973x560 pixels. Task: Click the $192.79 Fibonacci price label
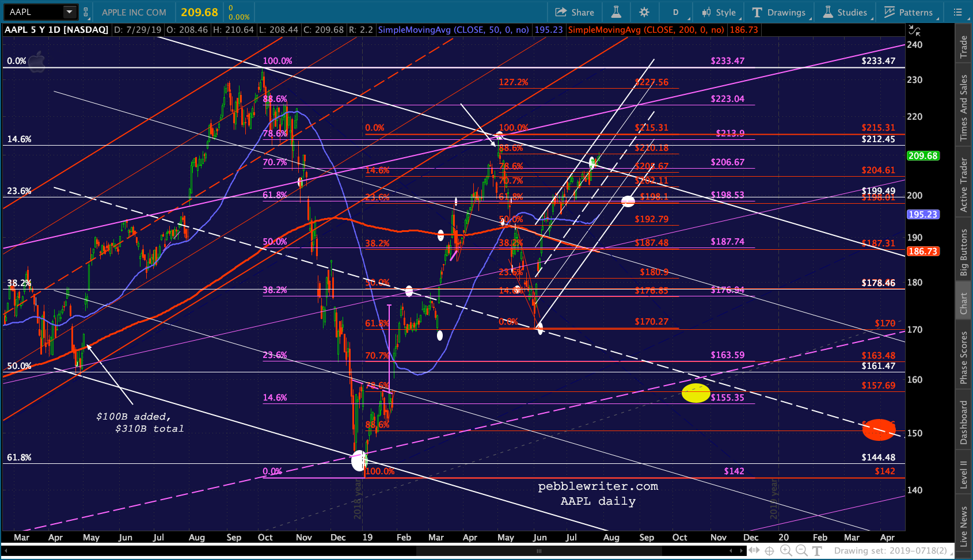[x=652, y=219]
